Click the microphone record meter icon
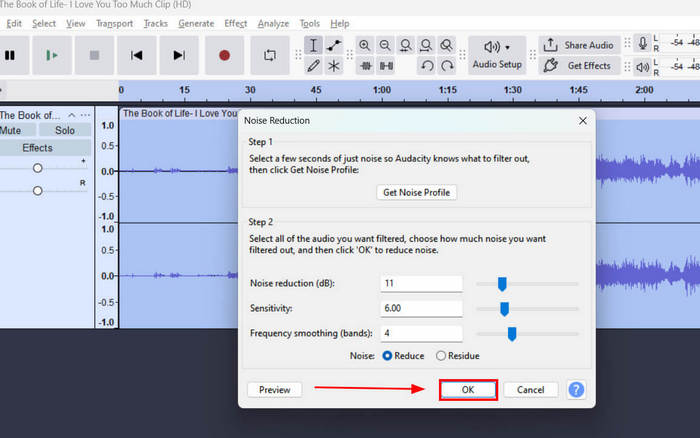The width and height of the screenshot is (700, 438). [642, 43]
